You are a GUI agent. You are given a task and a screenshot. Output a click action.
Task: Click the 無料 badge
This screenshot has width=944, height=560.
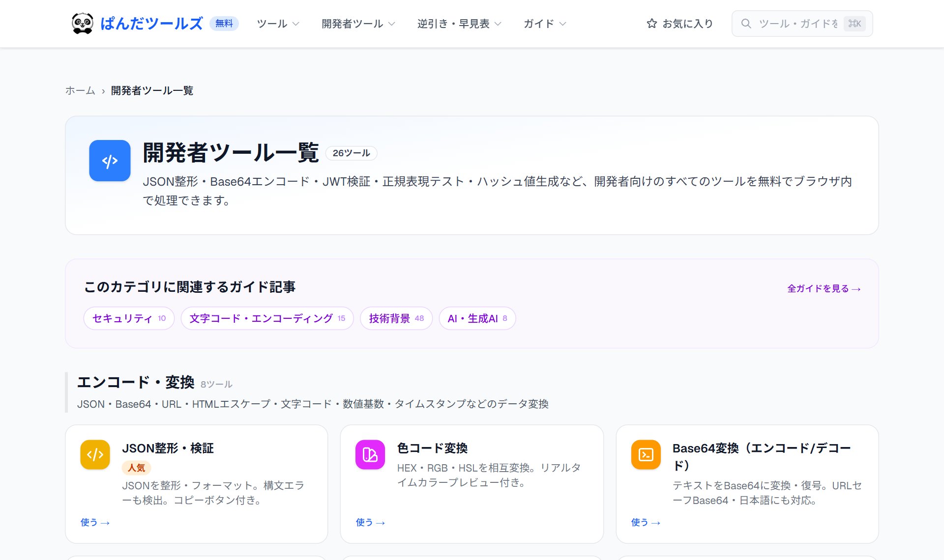point(224,23)
